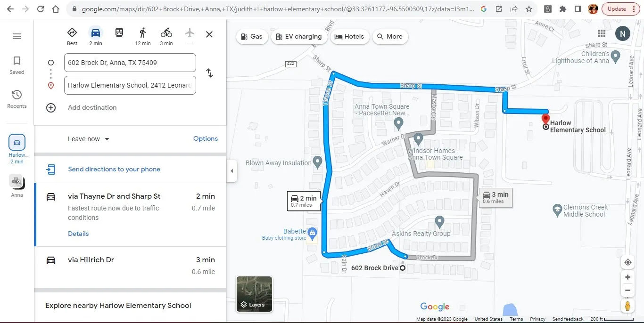Open Details for fastest route
The image size is (644, 323).
click(78, 234)
